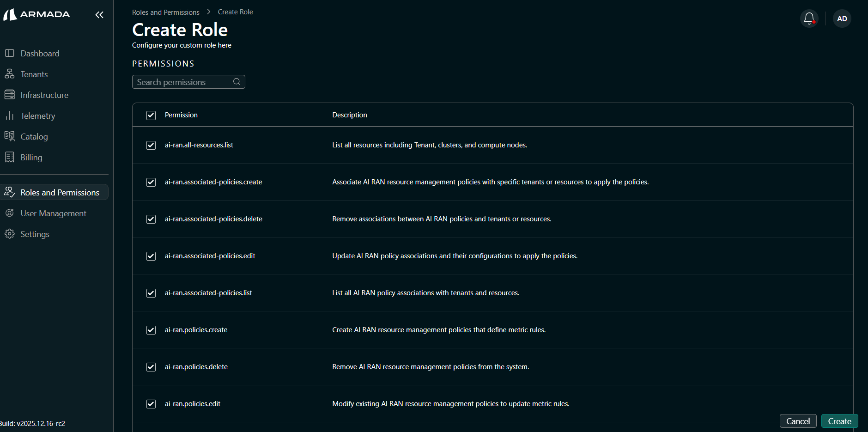This screenshot has height=432, width=868.
Task: Open the Dashboard section
Action: pos(39,53)
